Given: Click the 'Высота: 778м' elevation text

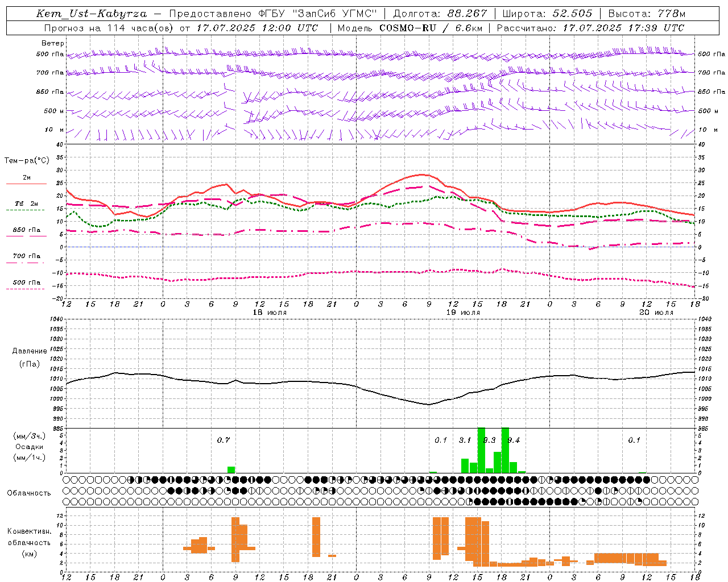Looking at the screenshot, I should click(647, 14).
